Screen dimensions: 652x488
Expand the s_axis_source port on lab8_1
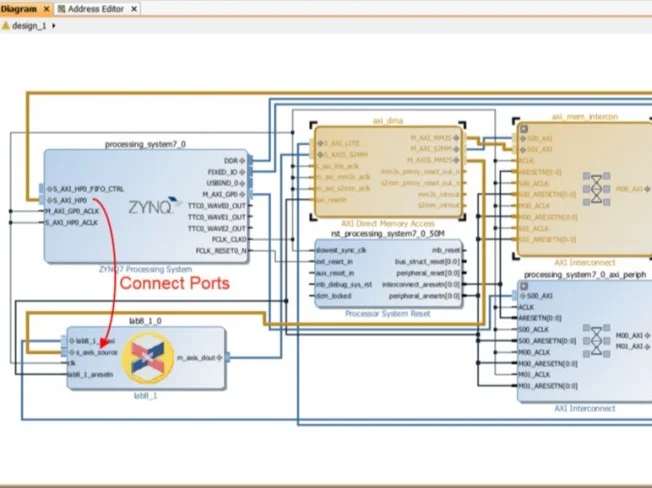pyautogui.click(x=71, y=353)
